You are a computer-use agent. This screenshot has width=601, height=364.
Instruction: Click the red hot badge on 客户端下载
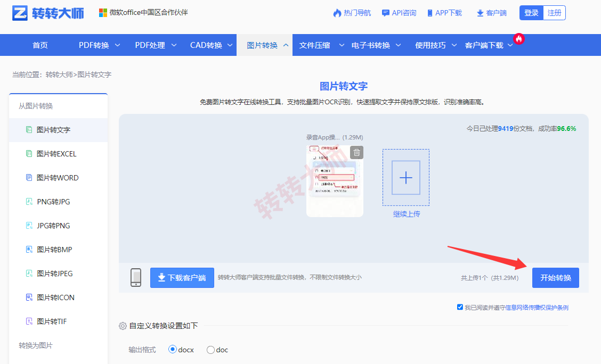click(518, 39)
